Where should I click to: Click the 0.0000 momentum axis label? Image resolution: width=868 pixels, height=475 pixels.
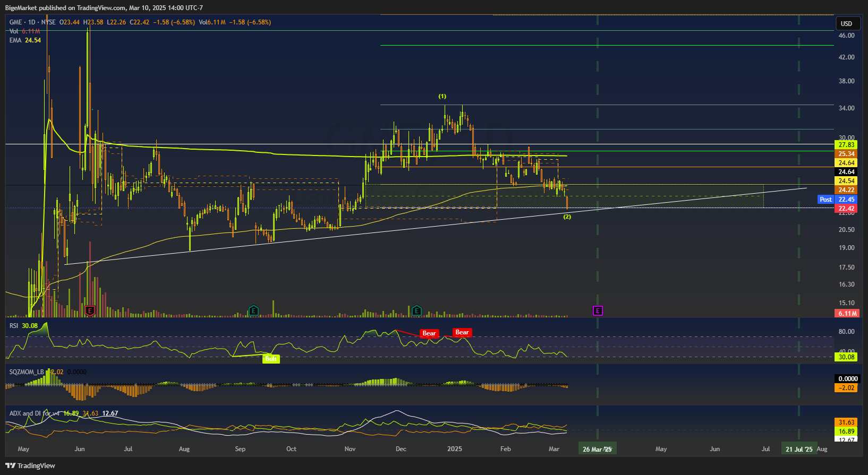click(847, 378)
